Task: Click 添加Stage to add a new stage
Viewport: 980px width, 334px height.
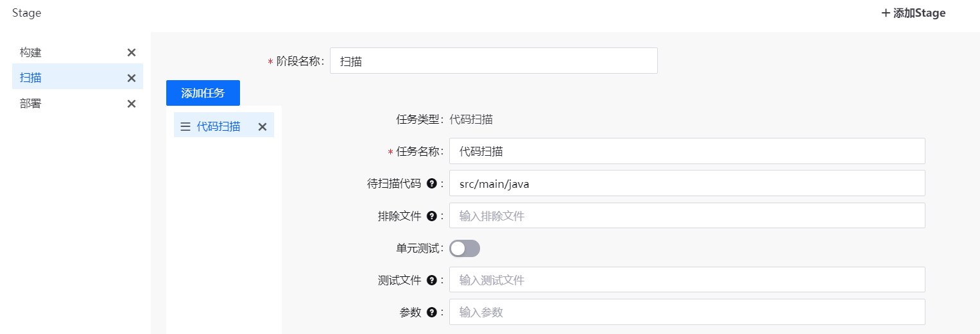Action: point(913,13)
